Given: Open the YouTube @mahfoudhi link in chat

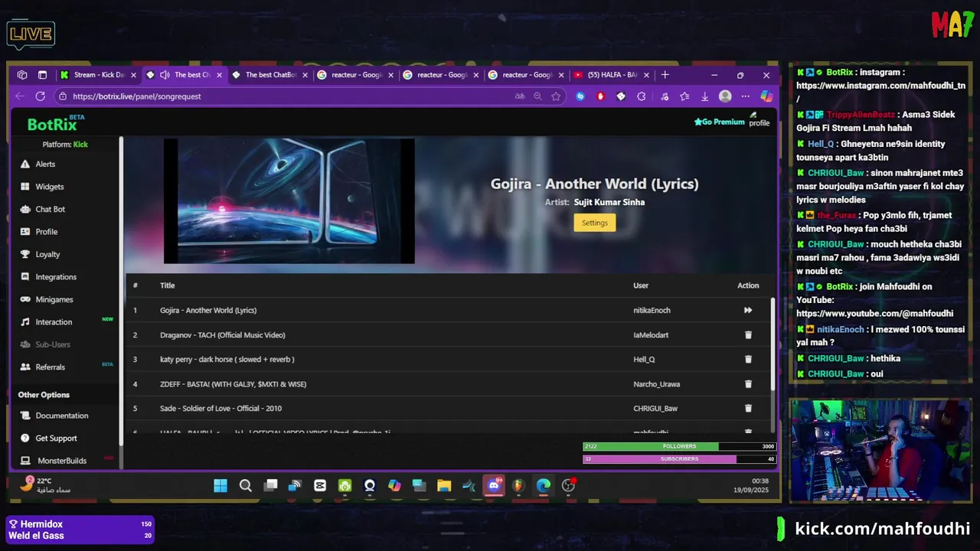Looking at the screenshot, I should (x=874, y=313).
